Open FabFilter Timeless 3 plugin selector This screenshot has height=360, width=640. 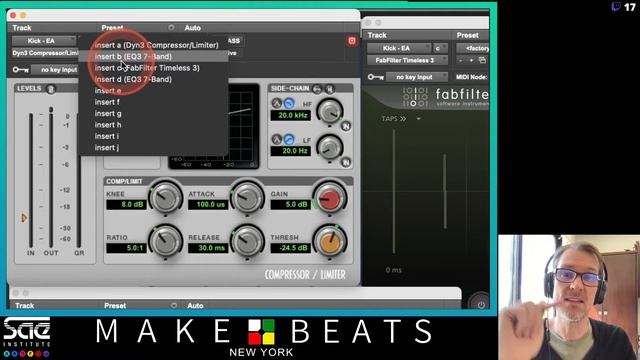point(407,60)
